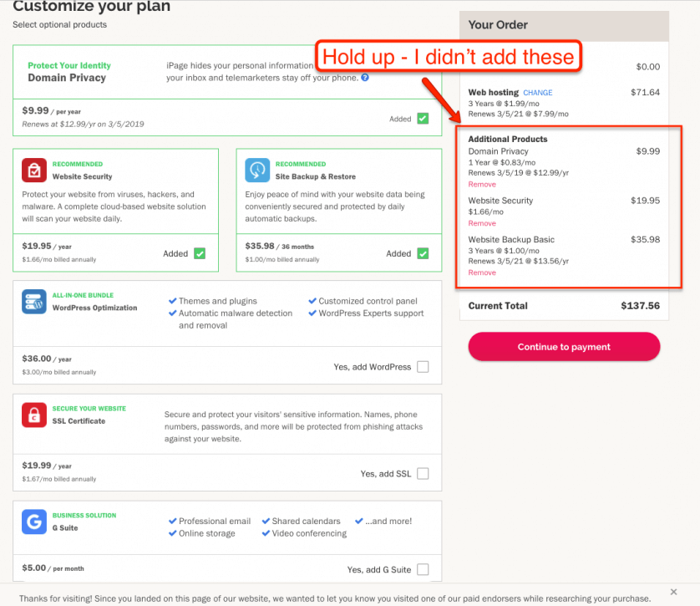The height and width of the screenshot is (606, 700).
Task: Click CHANGE link next to Web hosting
Action: [537, 93]
